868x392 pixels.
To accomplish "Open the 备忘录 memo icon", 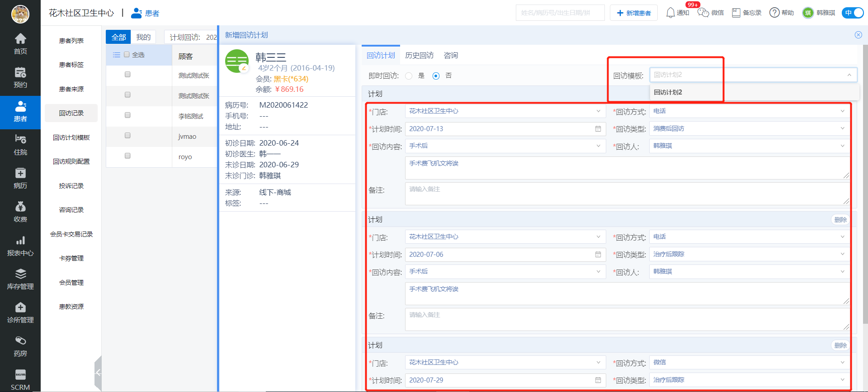I will click(736, 13).
